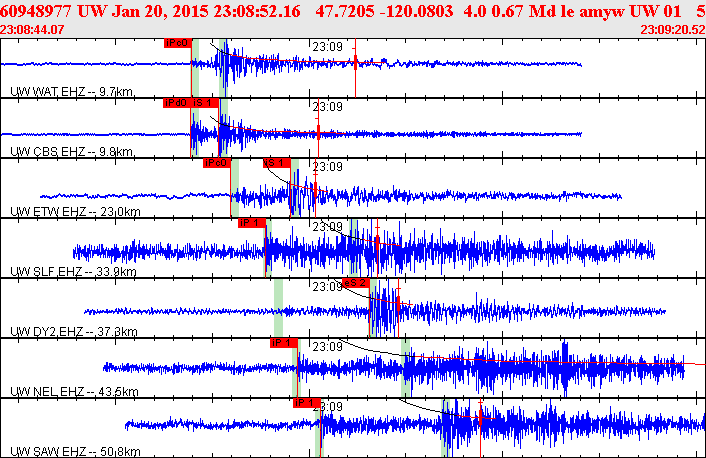Click the iPd0 pick flag on CBS trace
This screenshot has width=706, height=458.
coord(176,103)
